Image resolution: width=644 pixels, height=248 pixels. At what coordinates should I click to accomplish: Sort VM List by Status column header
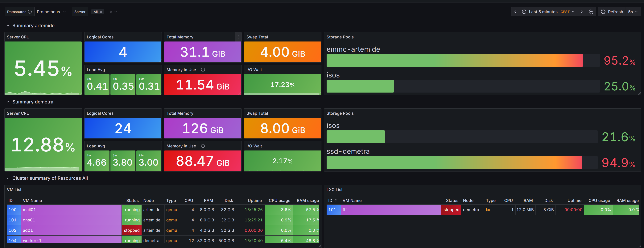(x=132, y=200)
